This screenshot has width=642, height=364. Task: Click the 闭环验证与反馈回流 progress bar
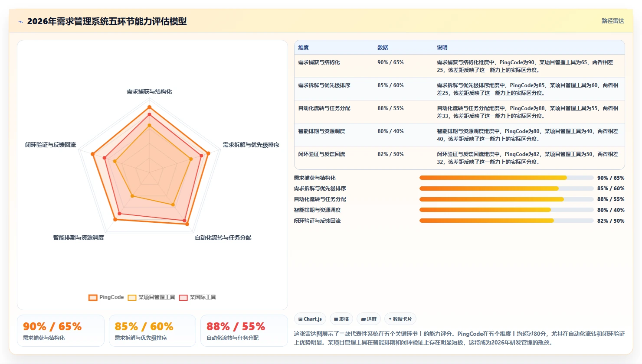point(506,221)
